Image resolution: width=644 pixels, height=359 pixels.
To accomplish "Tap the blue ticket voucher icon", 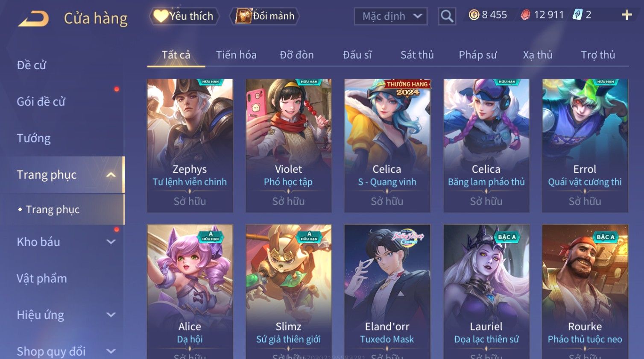I will 577,15.
